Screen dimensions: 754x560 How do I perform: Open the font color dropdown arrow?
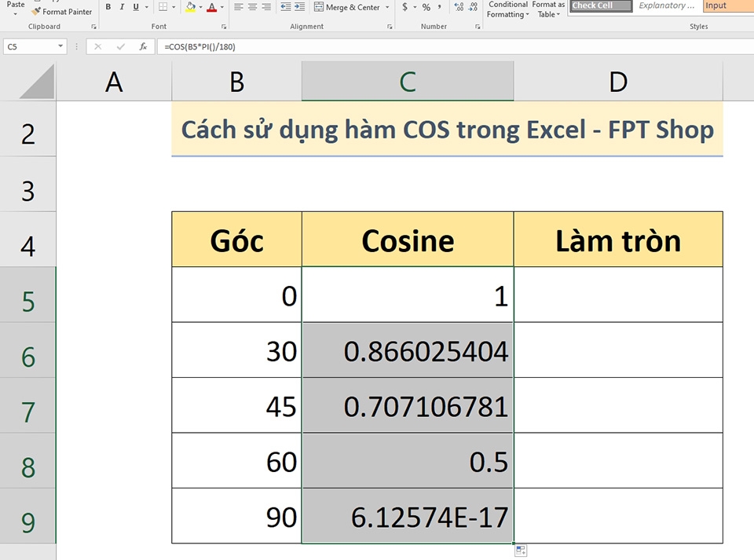click(221, 6)
